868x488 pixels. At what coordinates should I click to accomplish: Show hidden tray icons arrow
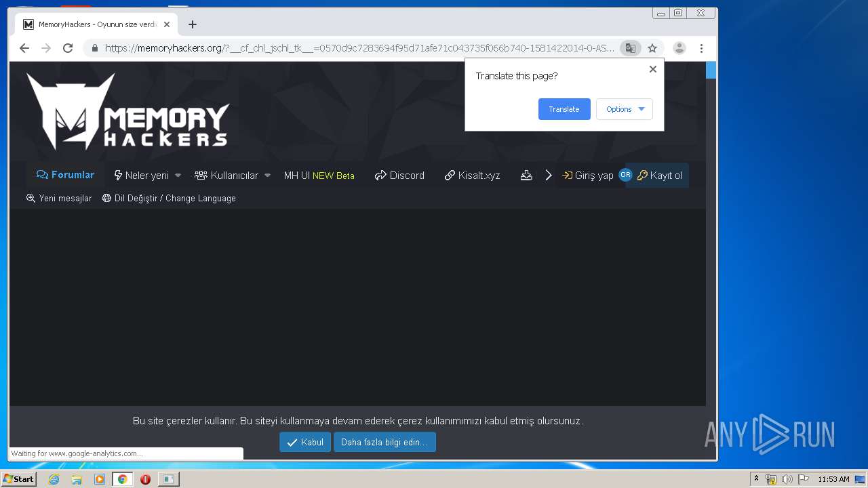pyautogui.click(x=756, y=479)
